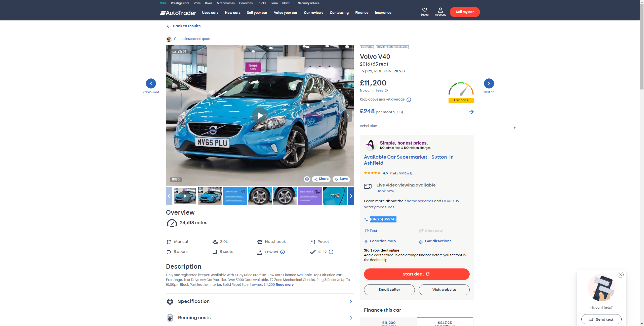Show next gallery photo arrow
Screen dimensions: 644x326
click(348, 116)
